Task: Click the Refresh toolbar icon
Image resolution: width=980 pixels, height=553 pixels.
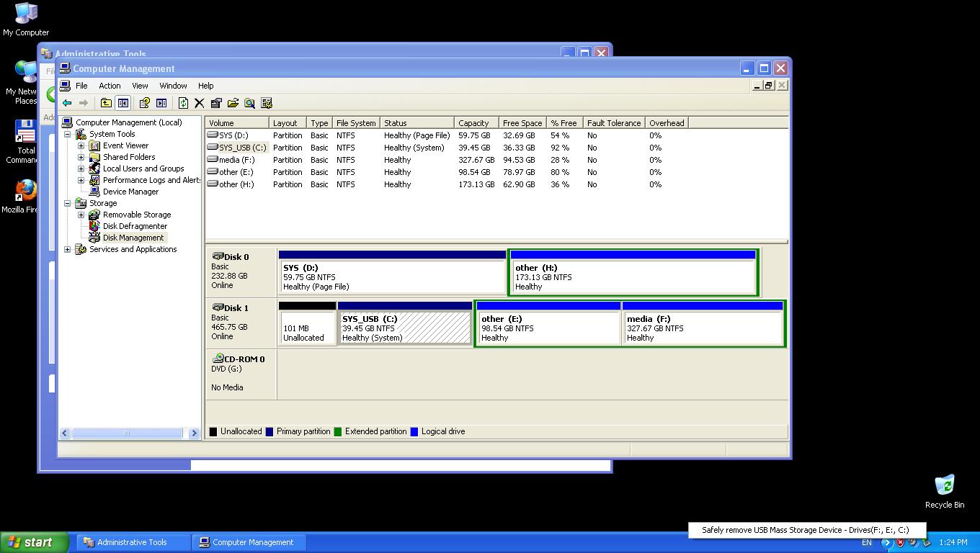Action: [x=183, y=103]
